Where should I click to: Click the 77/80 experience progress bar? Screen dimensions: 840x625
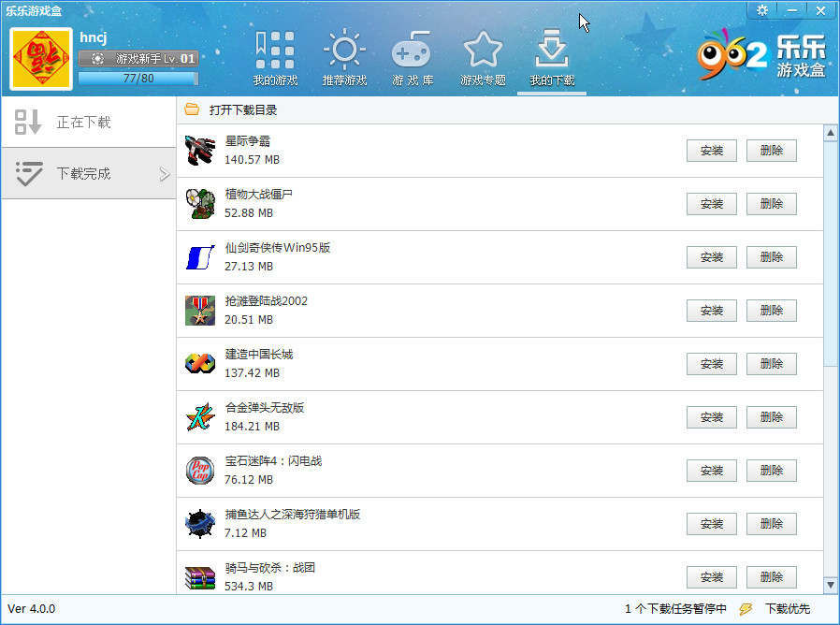tap(138, 79)
